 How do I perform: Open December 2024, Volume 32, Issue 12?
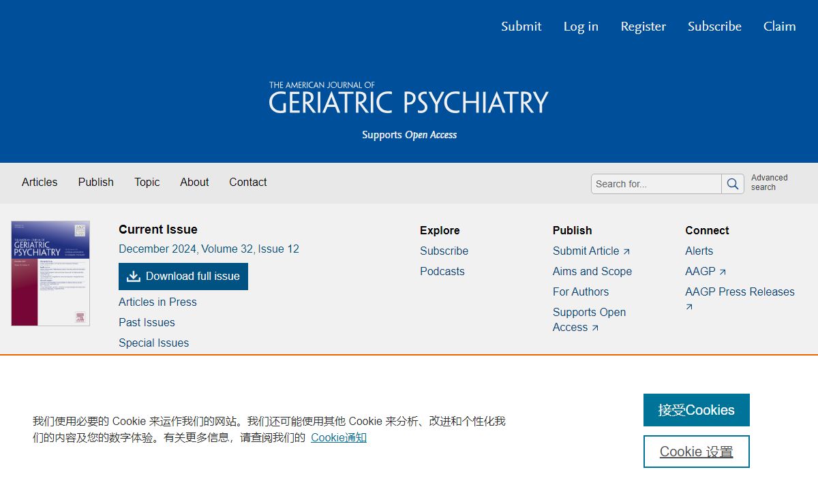tap(209, 249)
